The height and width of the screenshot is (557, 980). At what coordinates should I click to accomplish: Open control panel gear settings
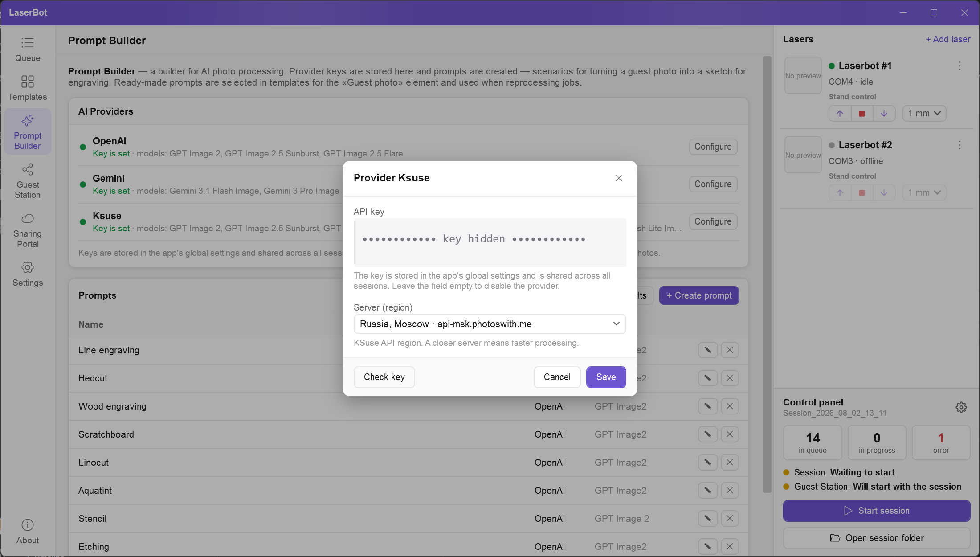coord(961,407)
